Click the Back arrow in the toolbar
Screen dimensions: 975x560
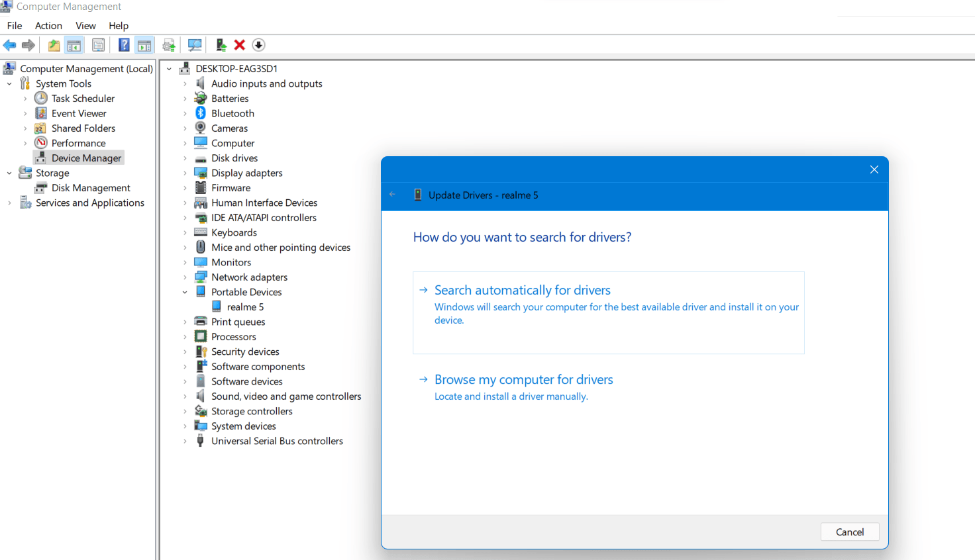[9, 45]
